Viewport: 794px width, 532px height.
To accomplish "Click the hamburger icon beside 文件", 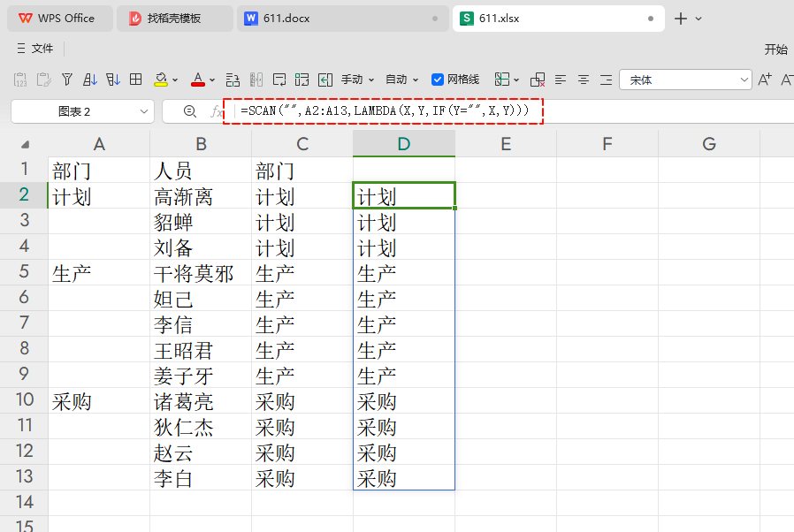I will [21, 48].
